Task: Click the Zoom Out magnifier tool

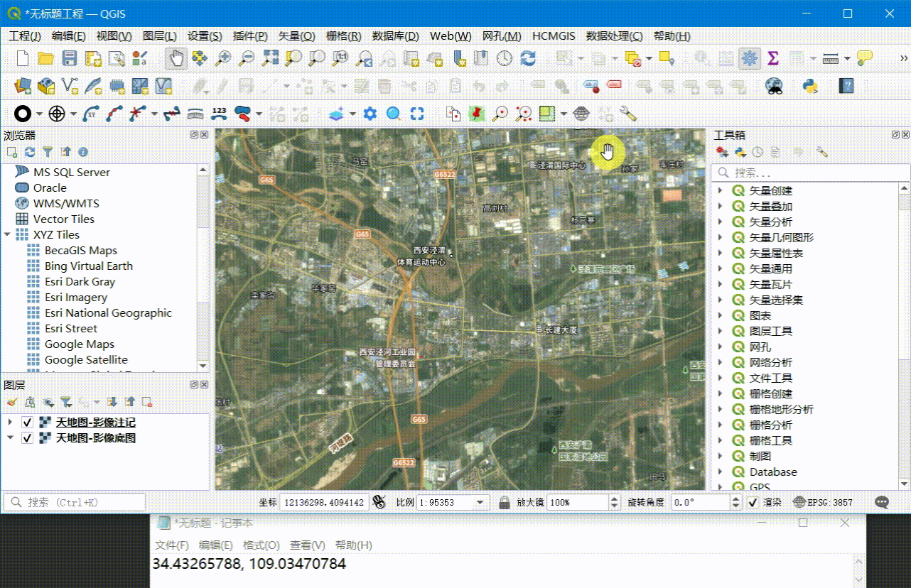Action: tap(247, 58)
